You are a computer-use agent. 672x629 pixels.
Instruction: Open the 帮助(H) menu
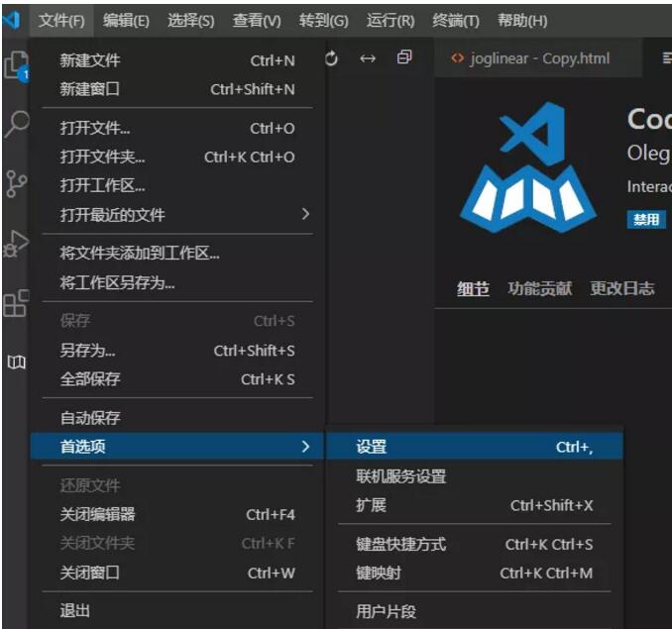click(x=522, y=20)
